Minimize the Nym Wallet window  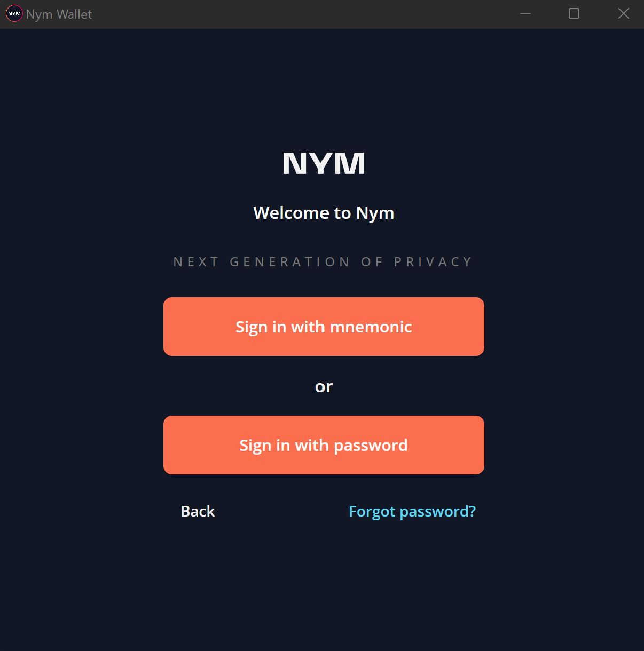point(525,14)
